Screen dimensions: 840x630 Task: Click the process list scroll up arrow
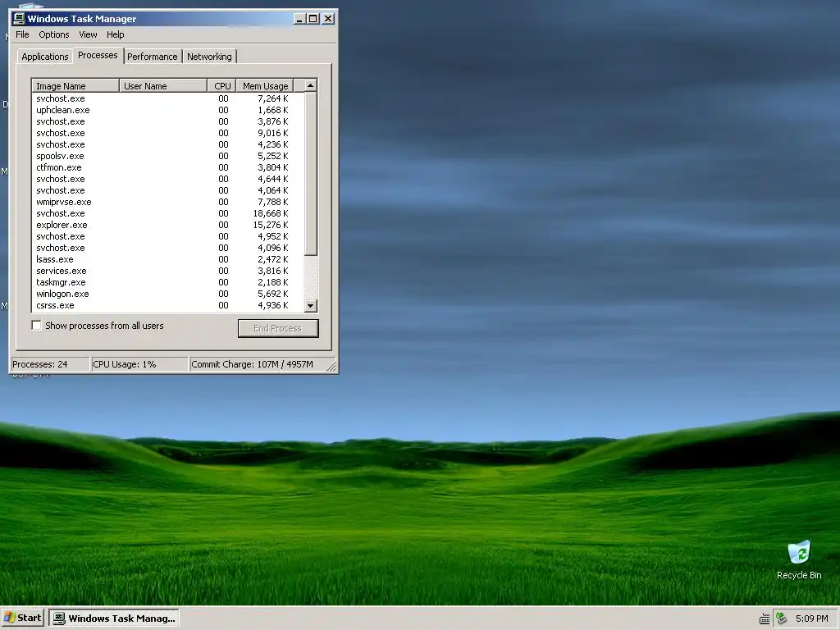click(x=311, y=85)
